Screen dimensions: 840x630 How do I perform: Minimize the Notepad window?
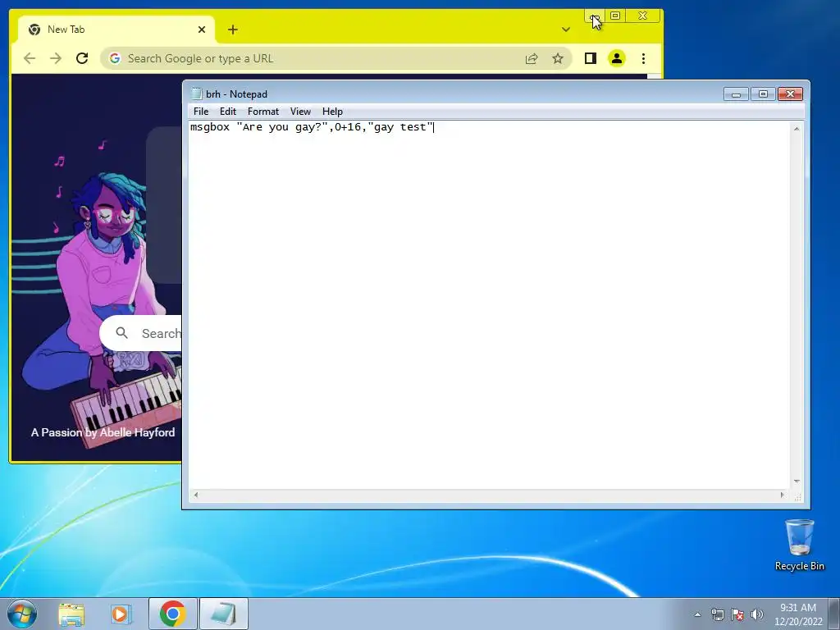(736, 94)
